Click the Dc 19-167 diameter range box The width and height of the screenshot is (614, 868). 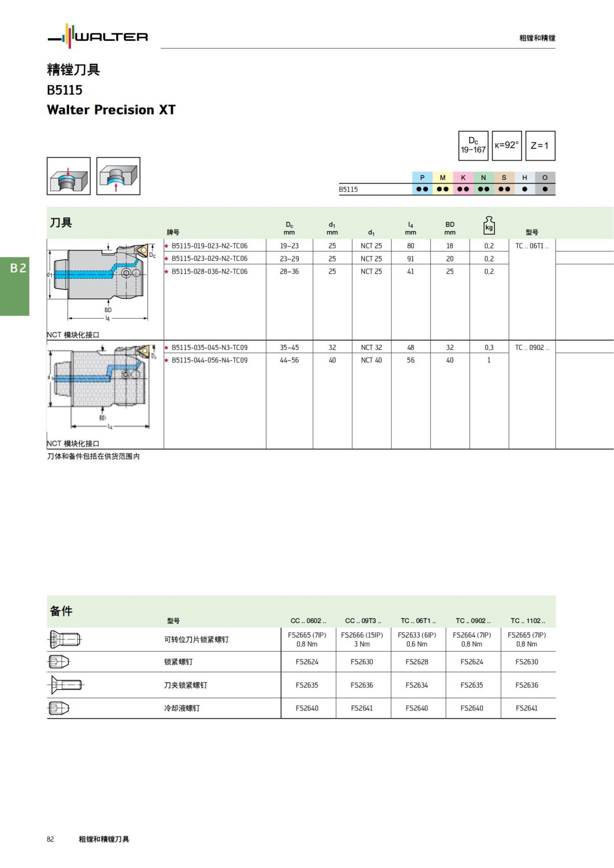473,146
